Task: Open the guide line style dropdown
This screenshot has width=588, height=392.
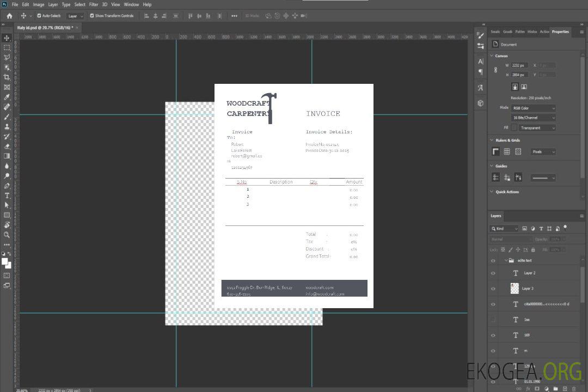Action: [x=543, y=178]
